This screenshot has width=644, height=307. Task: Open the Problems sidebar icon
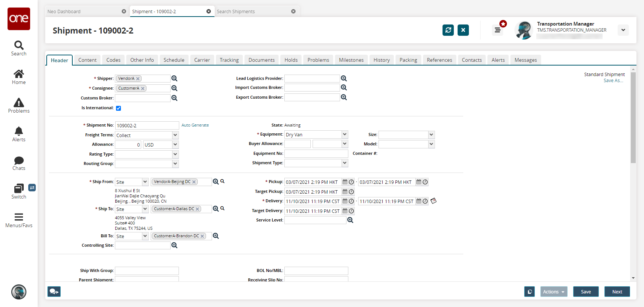[19, 105]
